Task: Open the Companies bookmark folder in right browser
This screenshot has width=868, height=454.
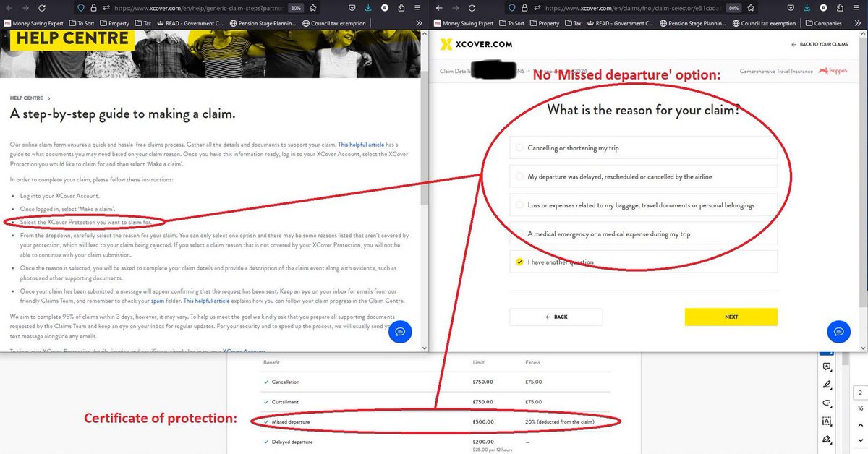Action: (825, 23)
